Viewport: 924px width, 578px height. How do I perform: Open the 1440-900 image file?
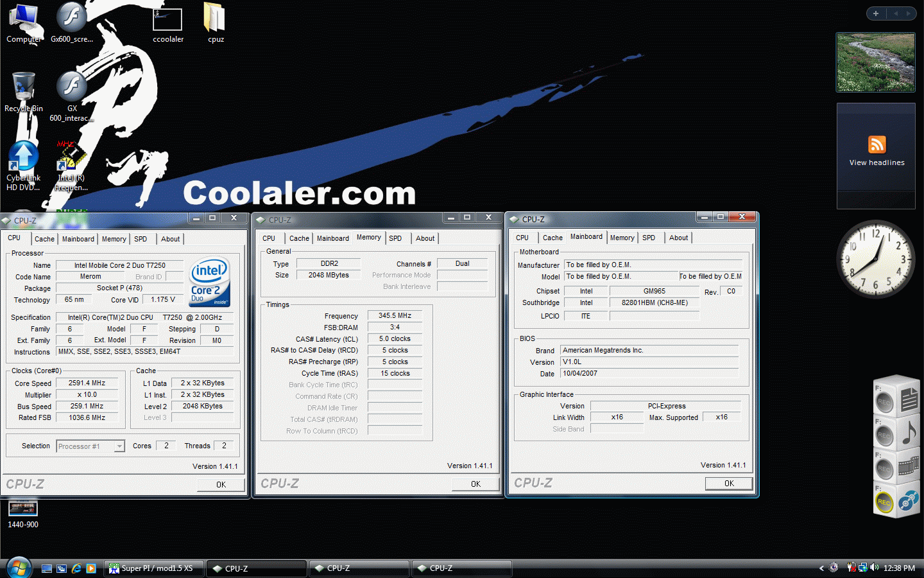23,514
